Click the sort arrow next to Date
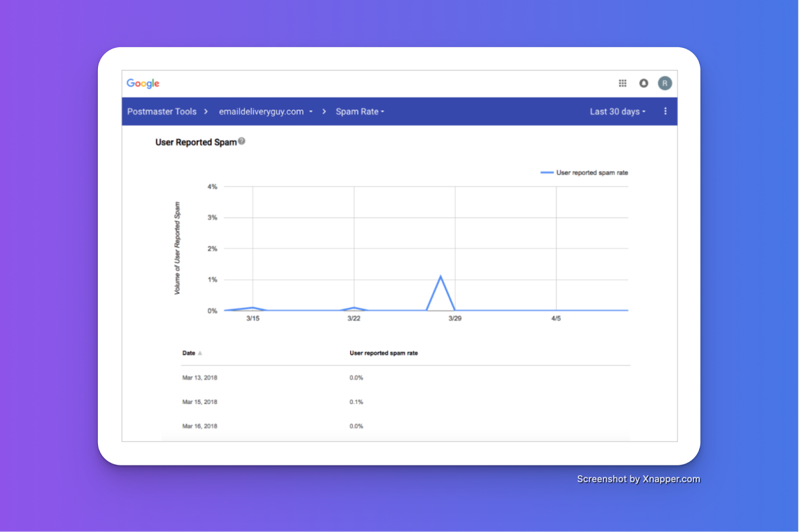Image resolution: width=799 pixels, height=532 pixels. [x=200, y=353]
